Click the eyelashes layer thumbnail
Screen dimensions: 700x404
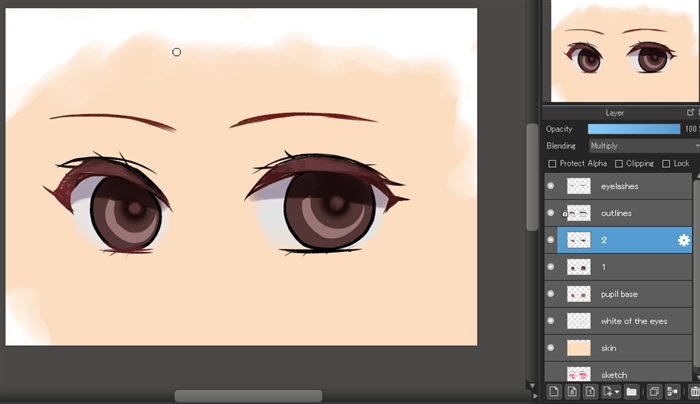[x=579, y=186]
